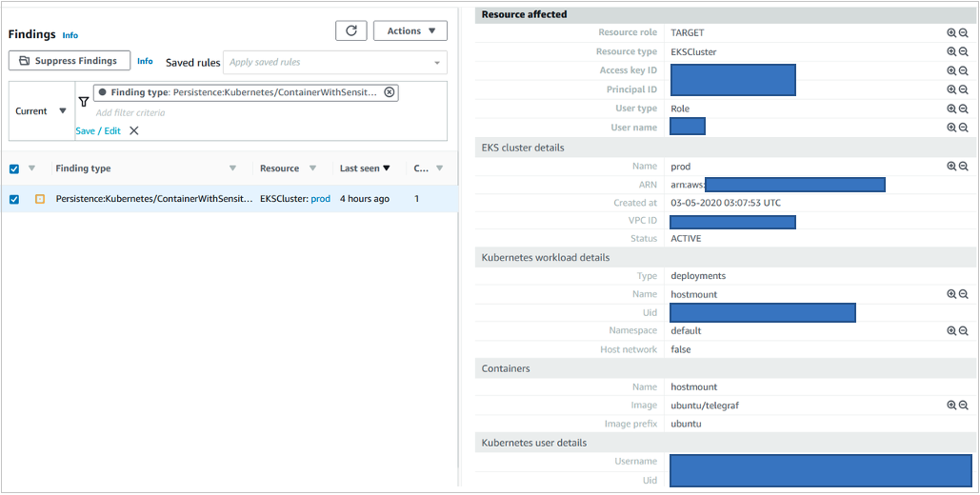Click the Suppress Findings button
The image size is (980, 495).
(x=69, y=61)
